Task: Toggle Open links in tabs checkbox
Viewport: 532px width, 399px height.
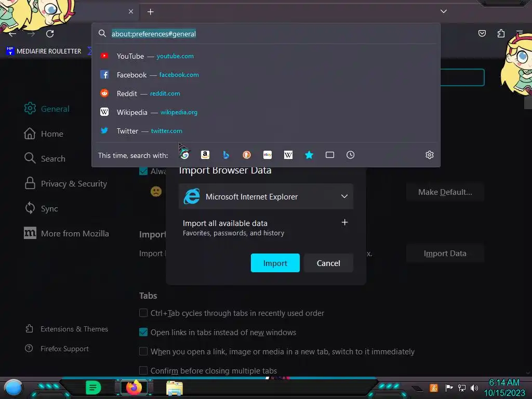Action: point(143,332)
